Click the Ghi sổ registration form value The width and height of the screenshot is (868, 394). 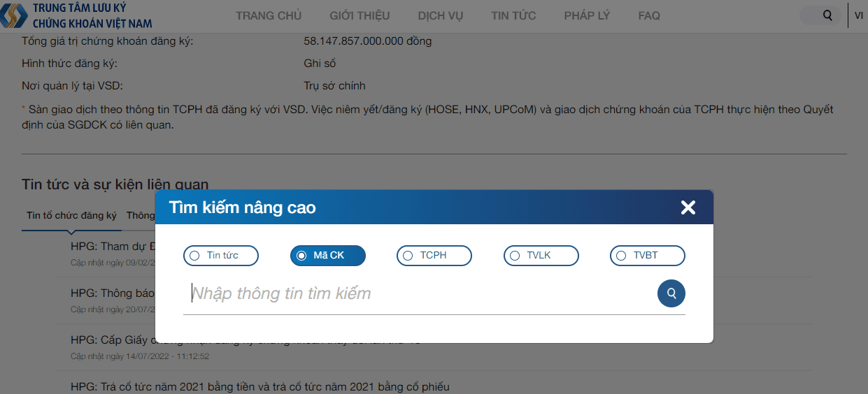pyautogui.click(x=320, y=64)
